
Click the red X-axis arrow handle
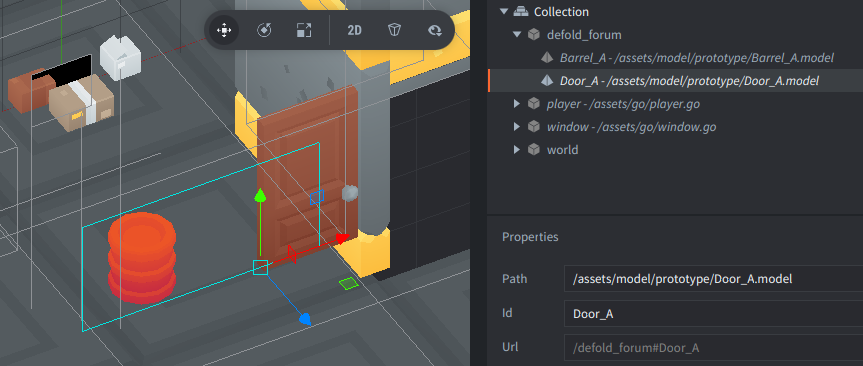[x=342, y=238]
